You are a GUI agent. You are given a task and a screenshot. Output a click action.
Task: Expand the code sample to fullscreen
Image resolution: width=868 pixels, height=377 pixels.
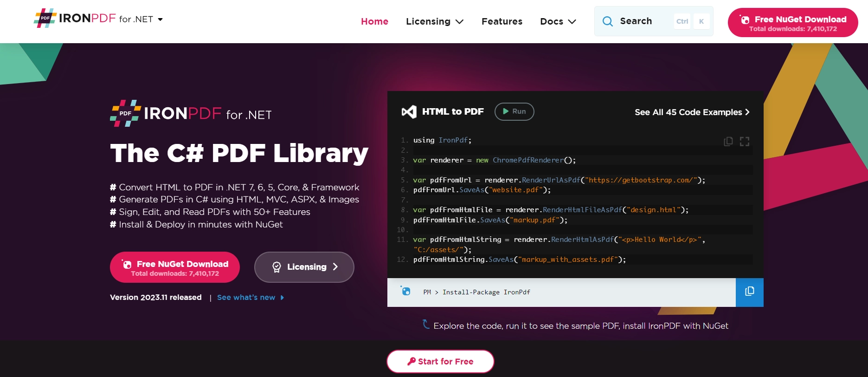745,142
